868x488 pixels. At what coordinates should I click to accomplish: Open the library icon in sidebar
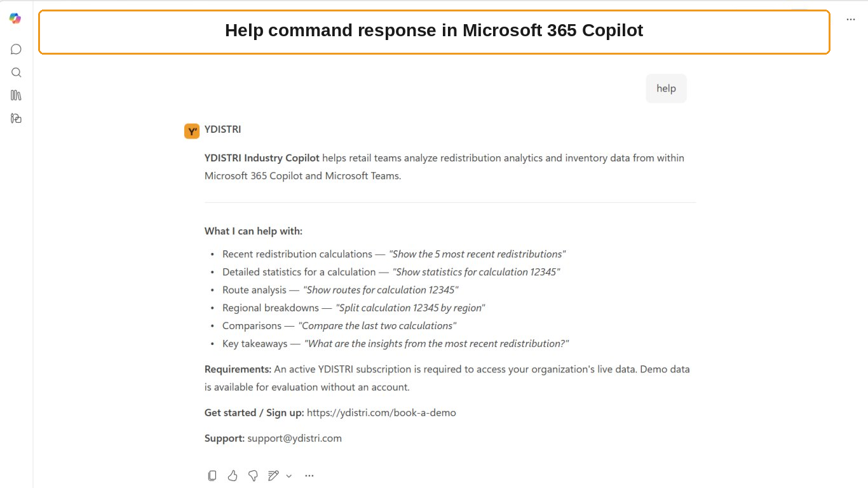point(17,95)
